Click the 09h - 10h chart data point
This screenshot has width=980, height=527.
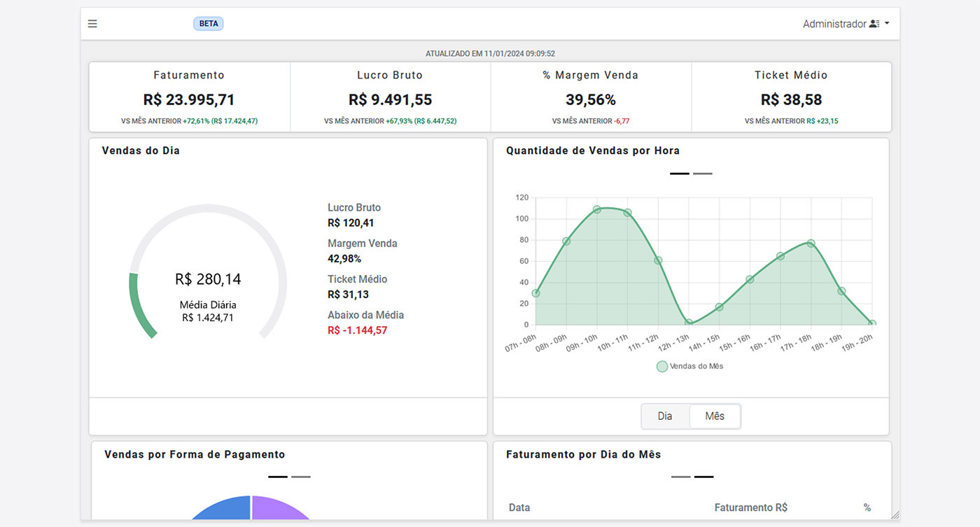pyautogui.click(x=597, y=209)
